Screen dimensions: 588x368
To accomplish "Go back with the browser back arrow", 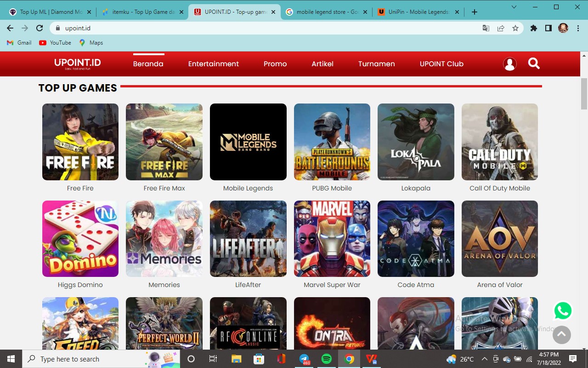I will [x=10, y=28].
